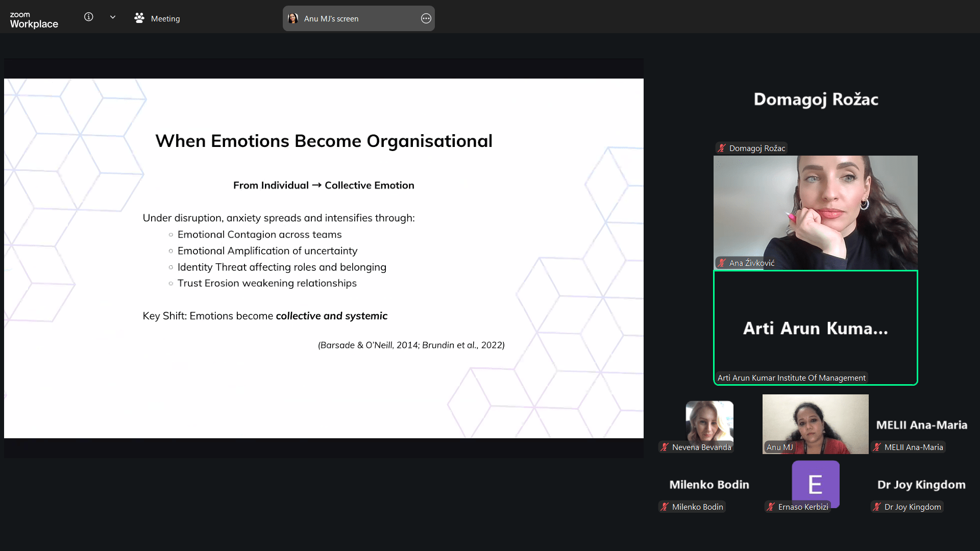Click Nevena Bevanda muted mic icon
Image resolution: width=980 pixels, height=551 pixels.
tap(664, 447)
